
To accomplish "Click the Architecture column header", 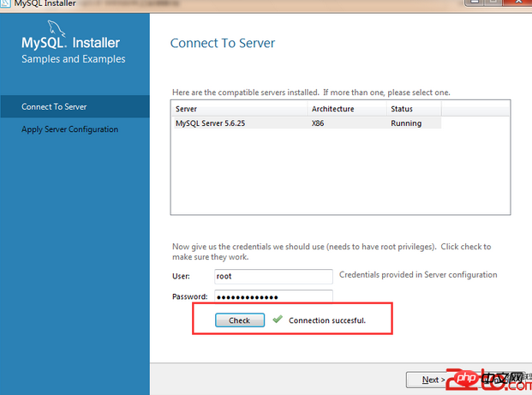I will pyautogui.click(x=347, y=109).
